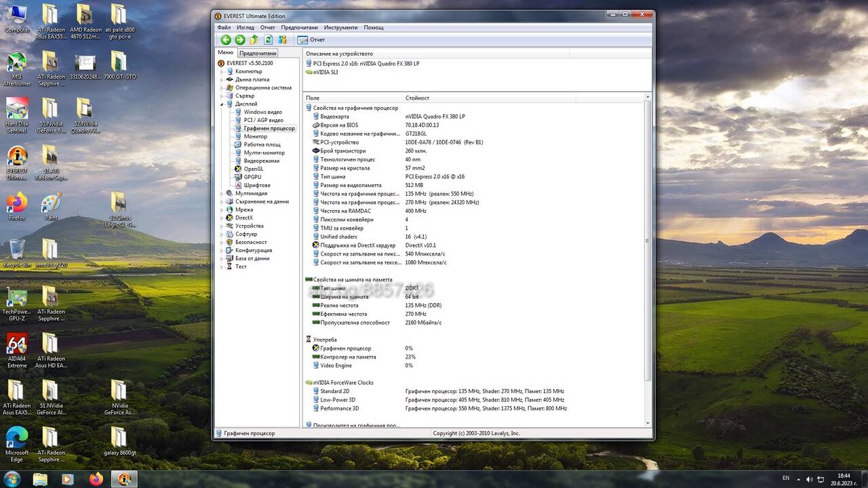Click the EN language indicator in tray
This screenshot has height=488, width=868.
(786, 479)
